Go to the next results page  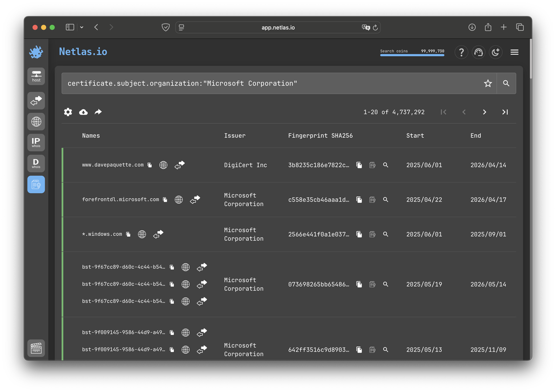484,112
